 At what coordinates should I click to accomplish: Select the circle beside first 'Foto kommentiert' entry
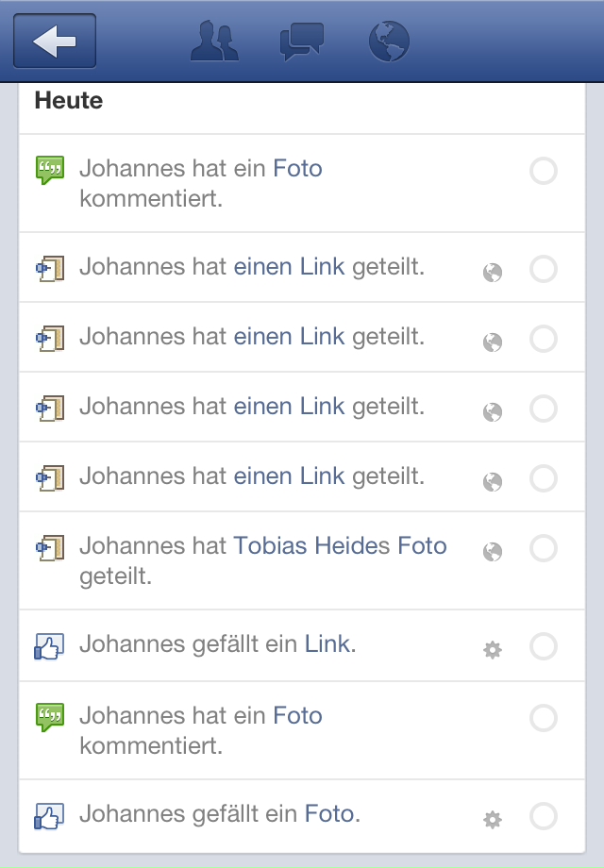pos(544,172)
